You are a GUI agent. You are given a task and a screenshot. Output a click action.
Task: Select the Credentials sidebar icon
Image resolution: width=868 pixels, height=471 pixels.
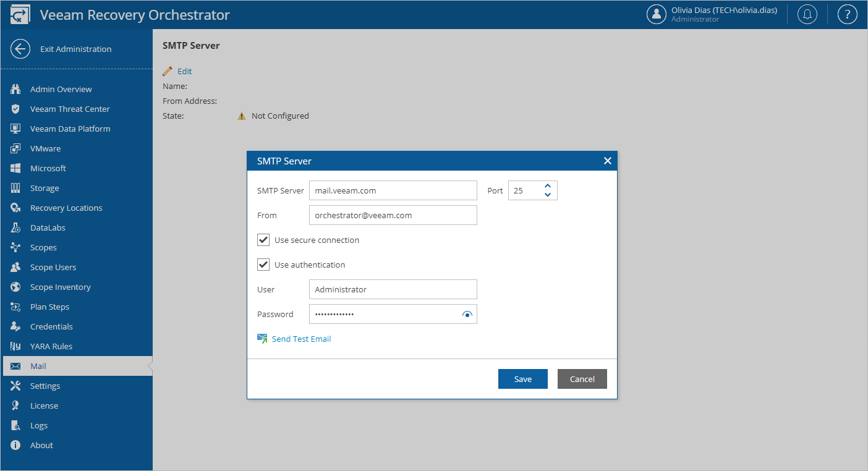point(14,326)
